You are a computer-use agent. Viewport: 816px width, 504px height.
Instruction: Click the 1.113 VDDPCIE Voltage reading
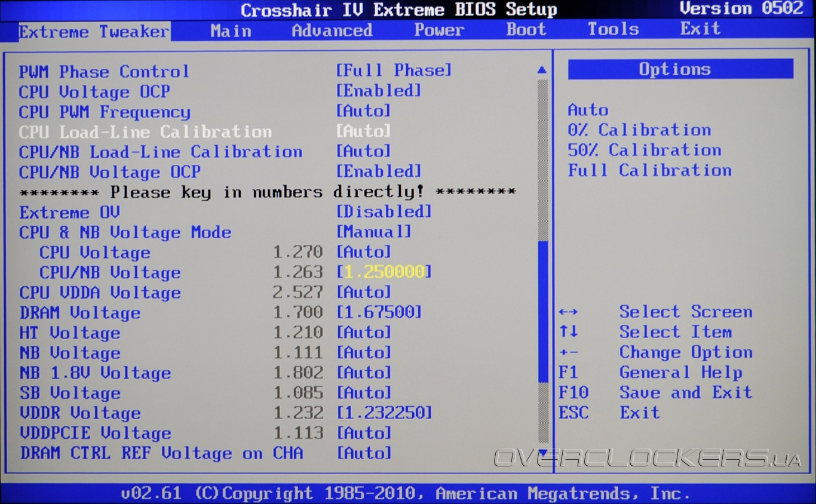[x=297, y=433]
